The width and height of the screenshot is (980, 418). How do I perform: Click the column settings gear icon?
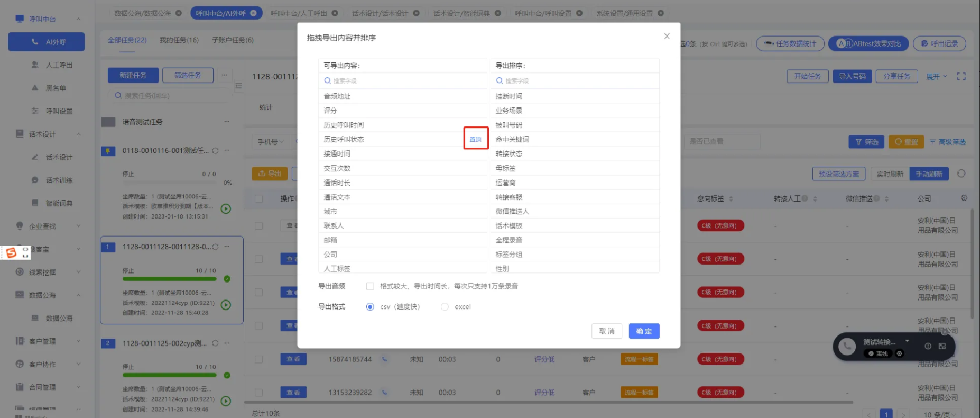(964, 198)
